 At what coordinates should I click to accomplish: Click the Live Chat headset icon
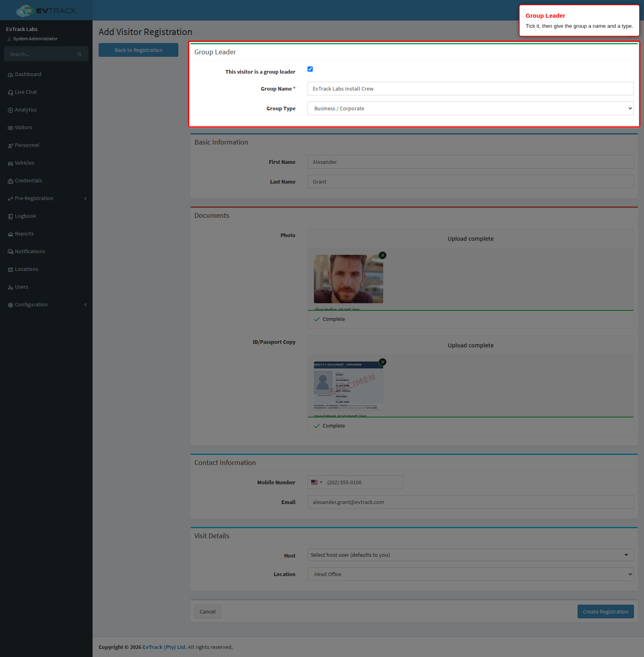point(10,93)
